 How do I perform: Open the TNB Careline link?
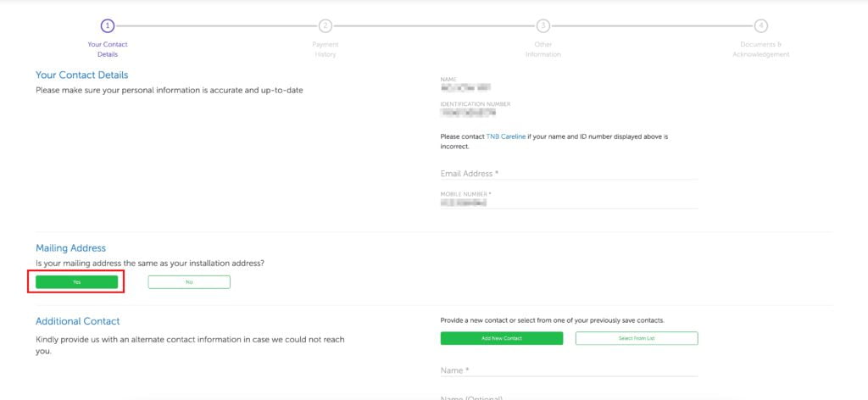[x=506, y=136]
